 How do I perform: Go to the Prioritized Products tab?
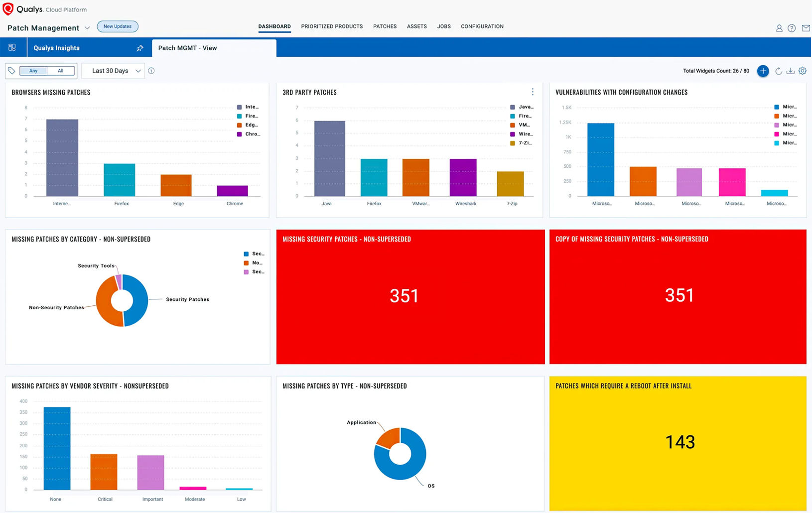332,26
